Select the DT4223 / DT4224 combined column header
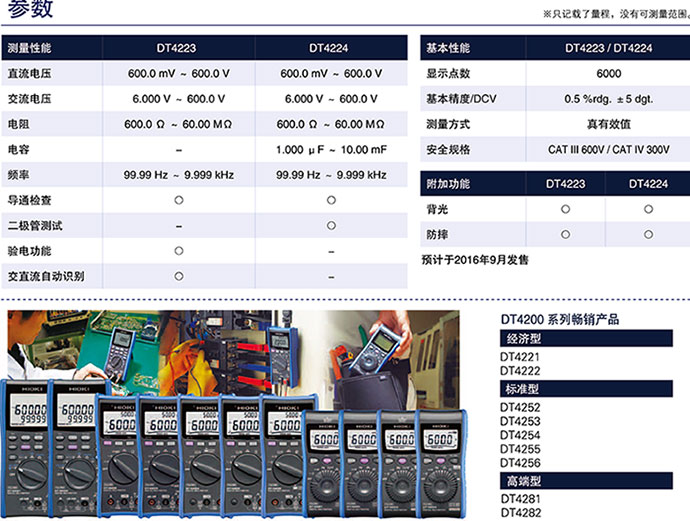690x521 pixels. (609, 48)
